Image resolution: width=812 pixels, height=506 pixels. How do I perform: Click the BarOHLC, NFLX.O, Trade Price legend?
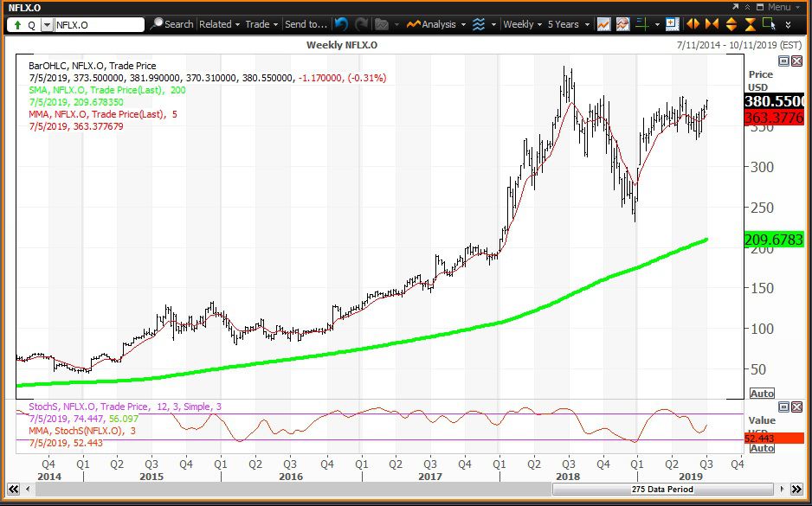(92, 66)
